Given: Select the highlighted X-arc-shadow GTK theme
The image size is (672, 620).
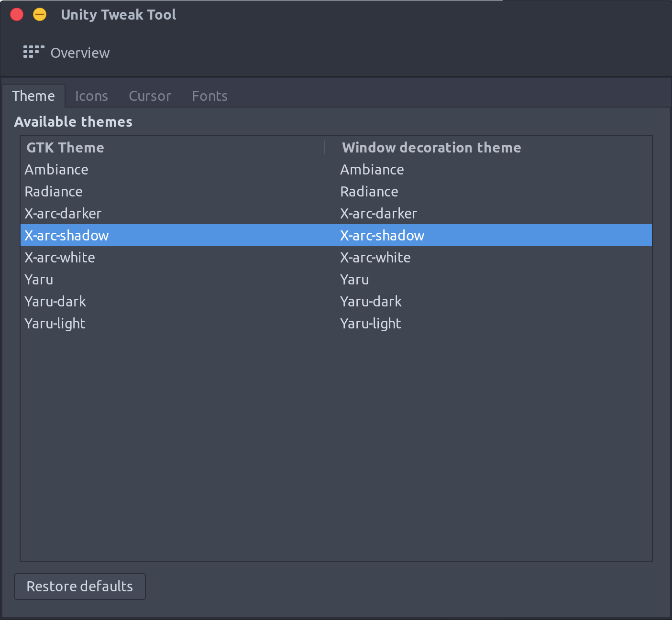Looking at the screenshot, I should (x=67, y=236).
